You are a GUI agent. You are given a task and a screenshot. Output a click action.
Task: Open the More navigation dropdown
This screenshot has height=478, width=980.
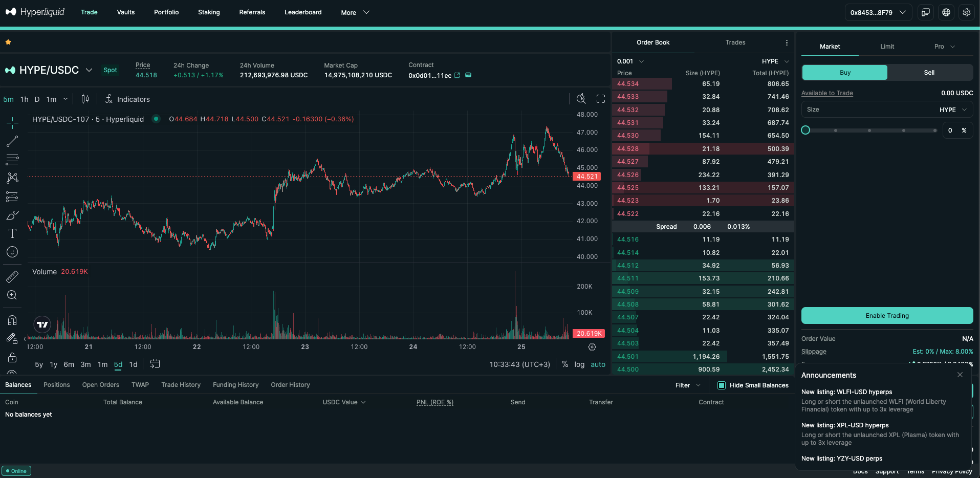355,12
